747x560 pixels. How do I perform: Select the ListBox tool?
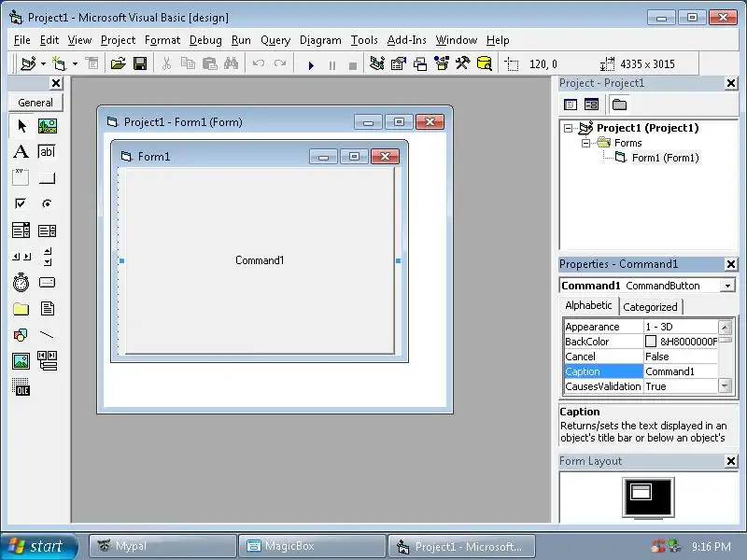coord(48,231)
